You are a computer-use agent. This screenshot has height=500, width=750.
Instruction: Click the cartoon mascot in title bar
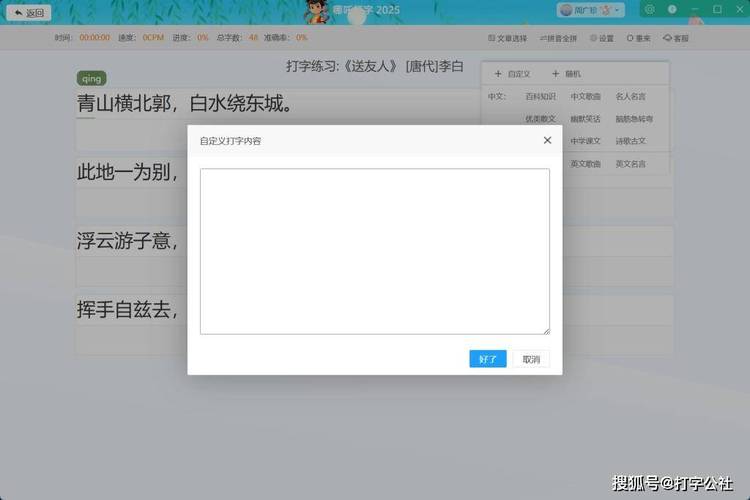pyautogui.click(x=317, y=11)
